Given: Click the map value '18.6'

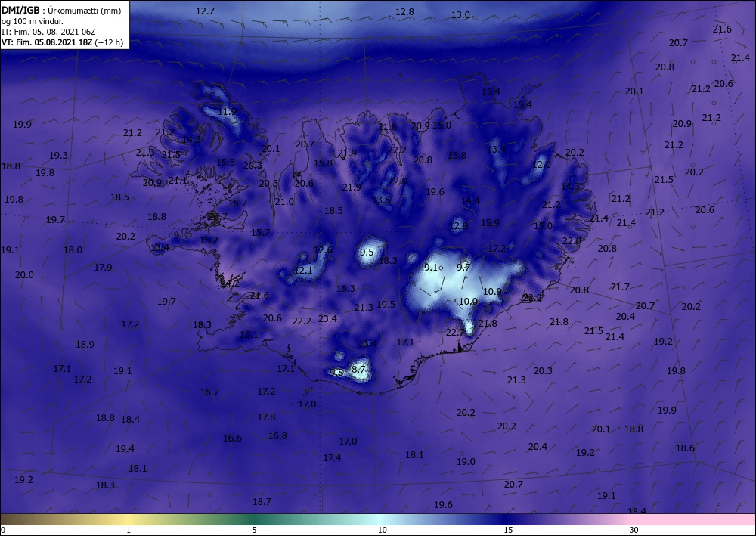Looking at the screenshot, I should (685, 448).
